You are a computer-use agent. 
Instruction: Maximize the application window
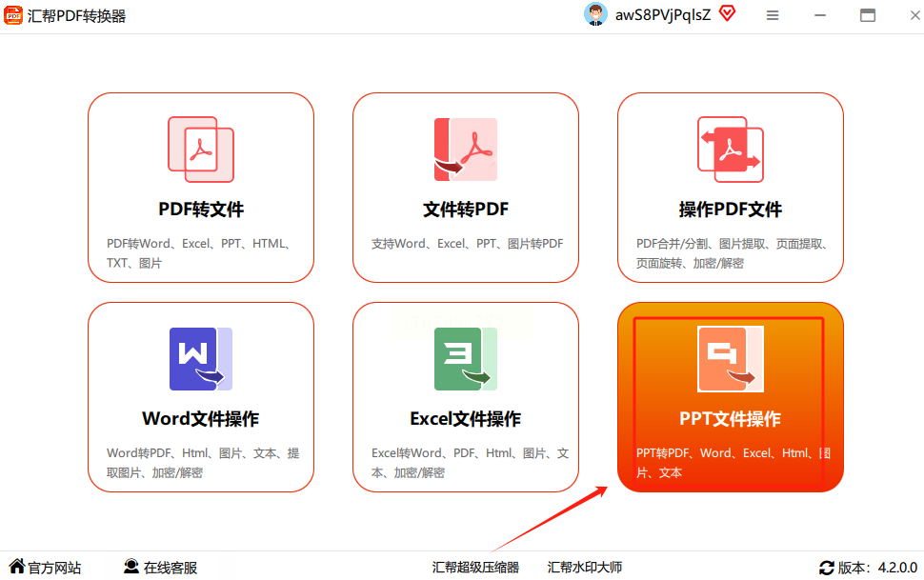(868, 15)
